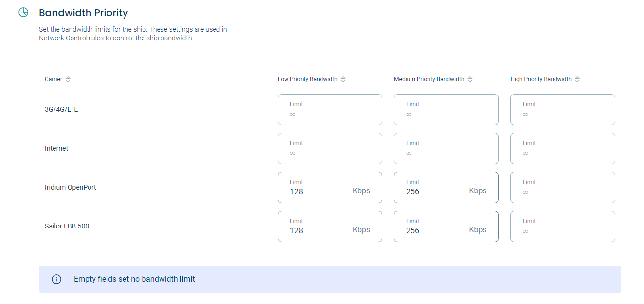Select the 3G/4G/LTE carrier row label
The height and width of the screenshot is (304, 644).
(61, 109)
